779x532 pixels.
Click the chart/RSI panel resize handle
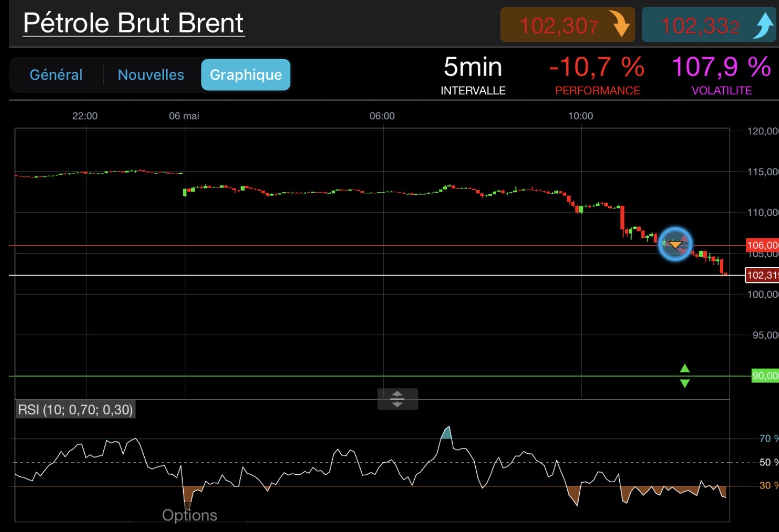point(398,399)
